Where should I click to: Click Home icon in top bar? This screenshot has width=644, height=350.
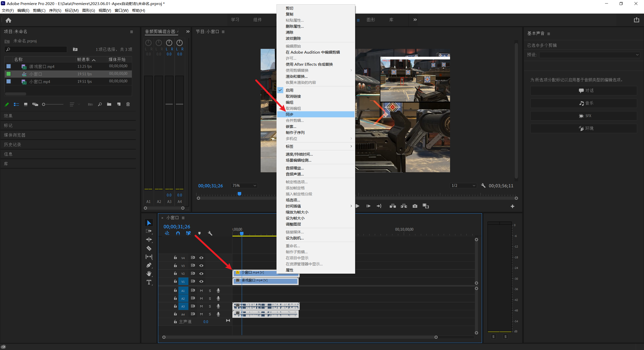click(8, 20)
